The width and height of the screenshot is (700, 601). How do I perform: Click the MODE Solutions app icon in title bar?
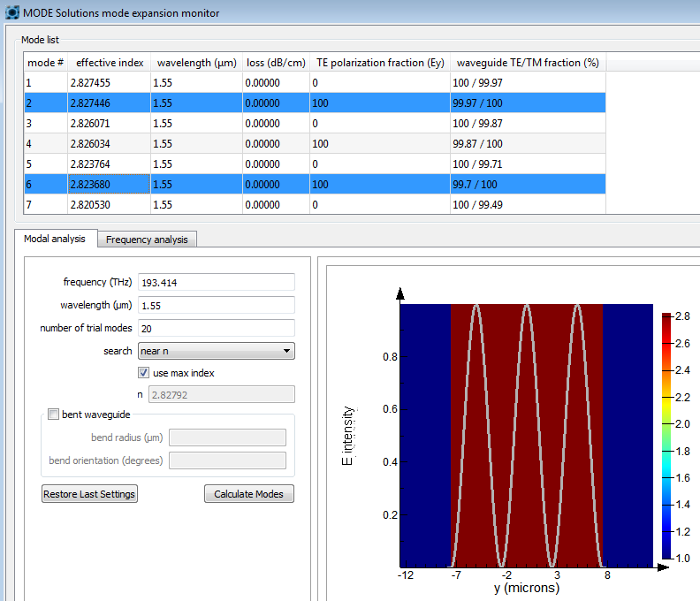pos(12,12)
